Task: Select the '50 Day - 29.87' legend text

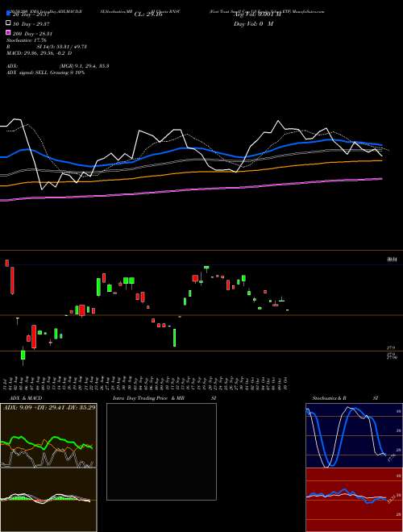Action: tap(31, 23)
